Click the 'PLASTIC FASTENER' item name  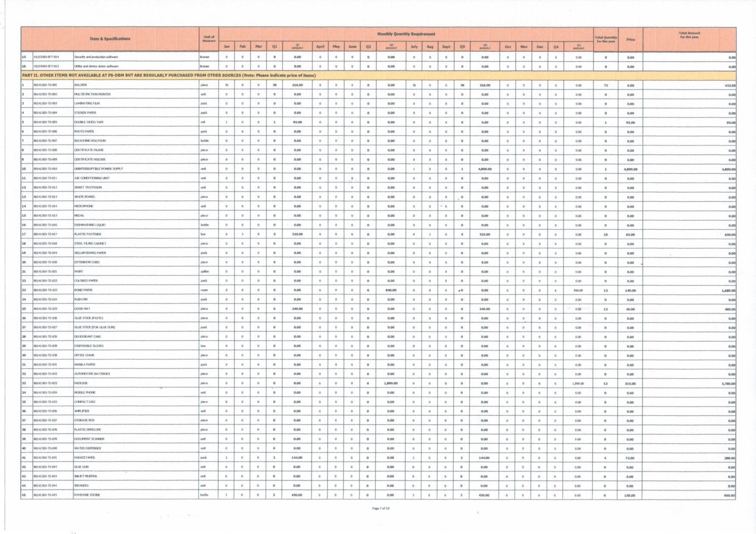pyautogui.click(x=87, y=234)
